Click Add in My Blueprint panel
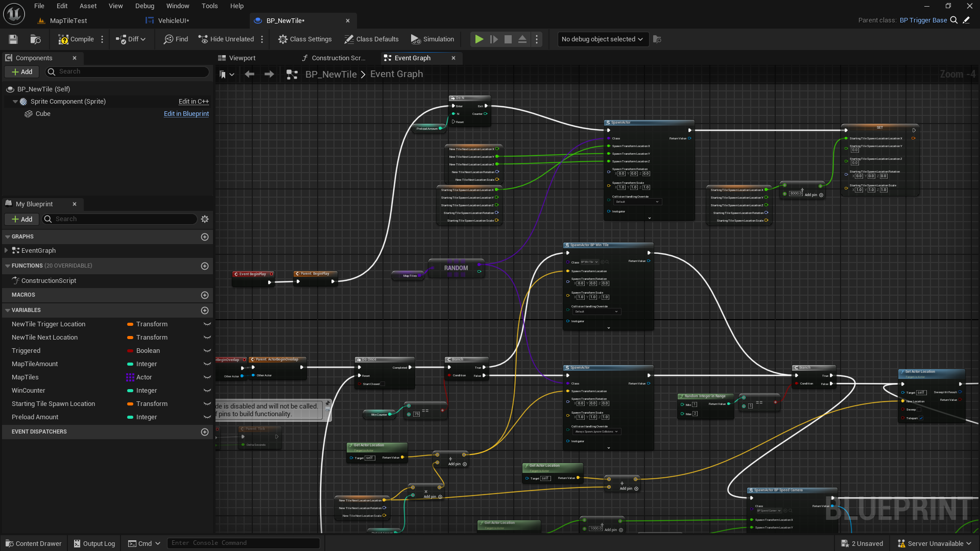Screen dimensions: 980x551 click(x=22, y=219)
